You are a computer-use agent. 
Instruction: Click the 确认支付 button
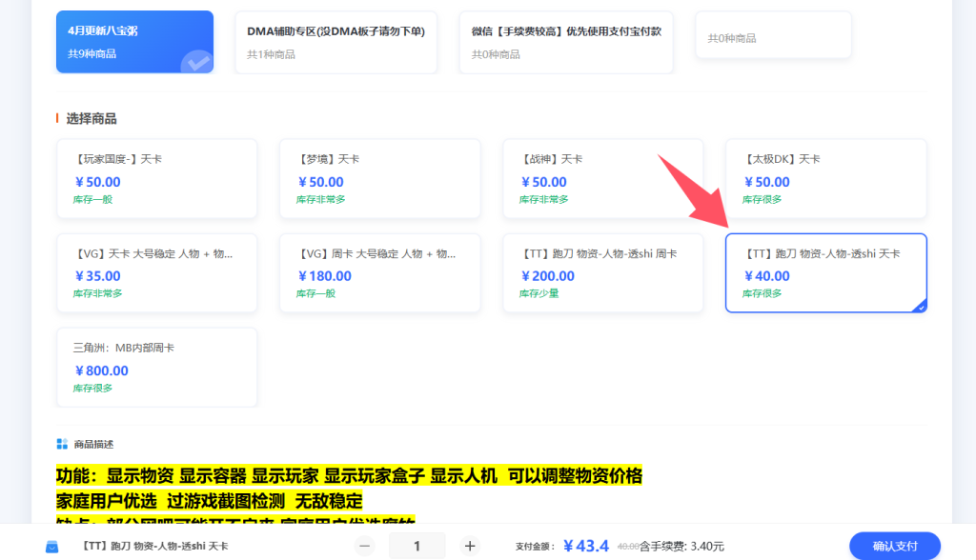[x=894, y=546]
